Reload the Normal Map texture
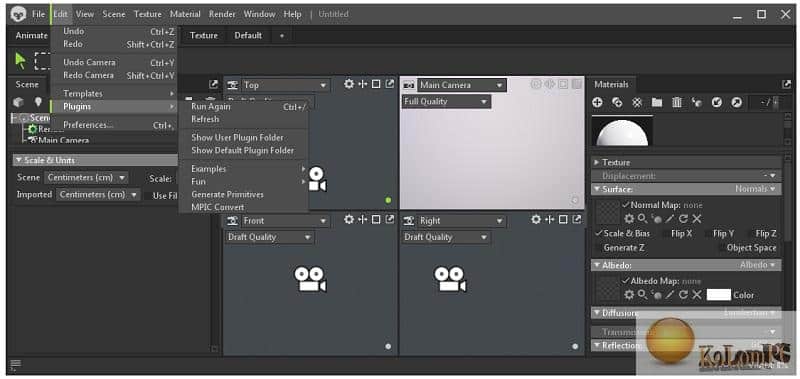The height and width of the screenshot is (379, 800). point(684,219)
